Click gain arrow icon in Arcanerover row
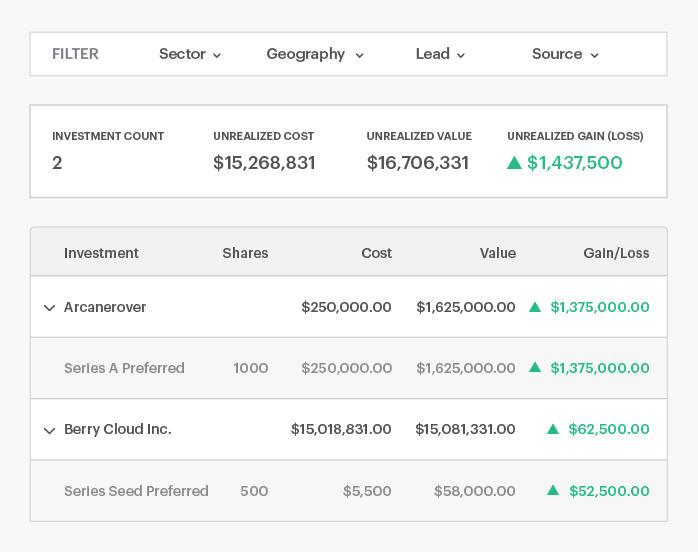Screen dimensions: 698x552 pyautogui.click(x=535, y=307)
